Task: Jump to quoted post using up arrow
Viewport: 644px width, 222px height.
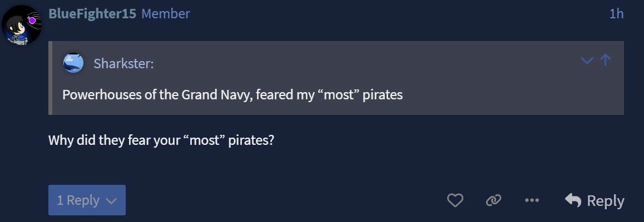Action: pyautogui.click(x=606, y=60)
